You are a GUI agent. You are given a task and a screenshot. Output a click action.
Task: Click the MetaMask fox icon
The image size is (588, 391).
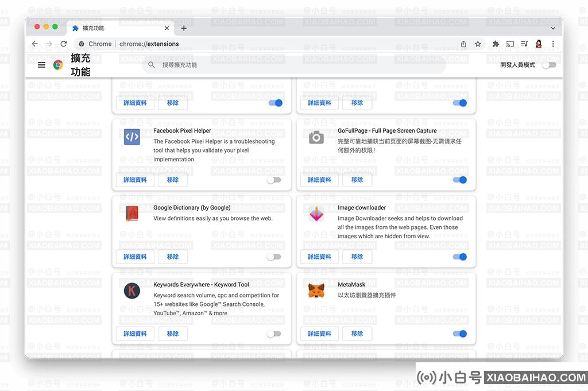pos(316,291)
